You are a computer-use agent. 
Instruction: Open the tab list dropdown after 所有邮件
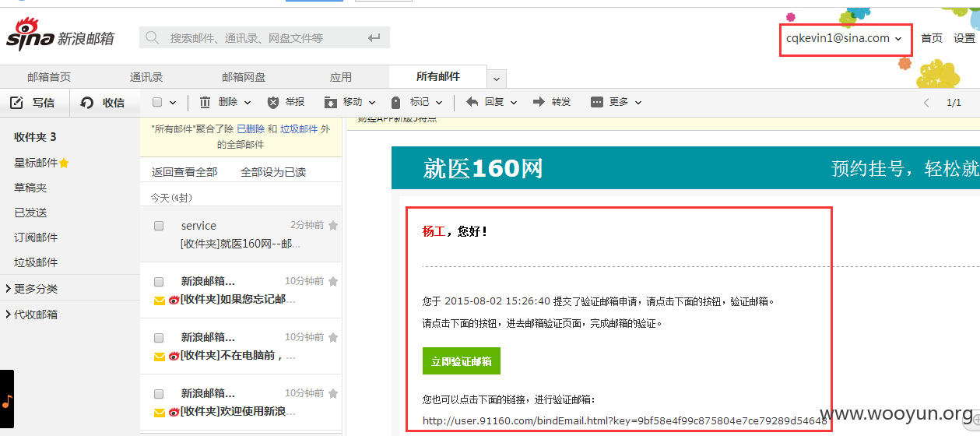pyautogui.click(x=497, y=79)
